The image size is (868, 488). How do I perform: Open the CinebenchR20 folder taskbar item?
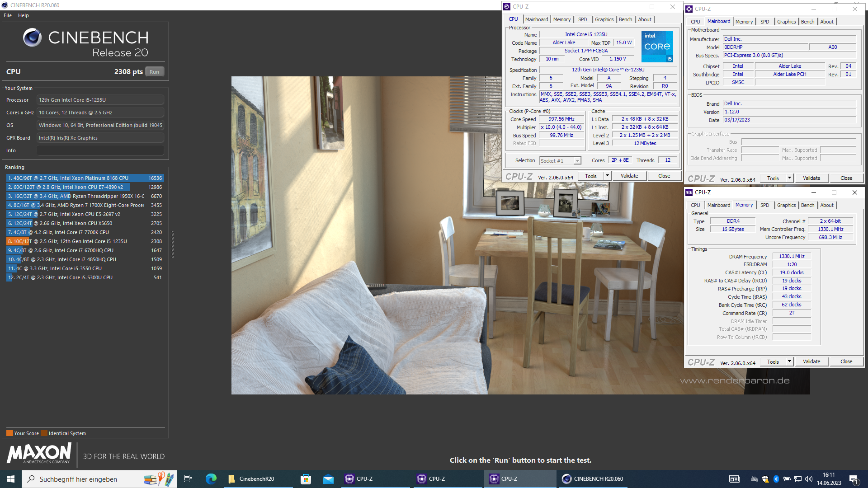coord(257,479)
